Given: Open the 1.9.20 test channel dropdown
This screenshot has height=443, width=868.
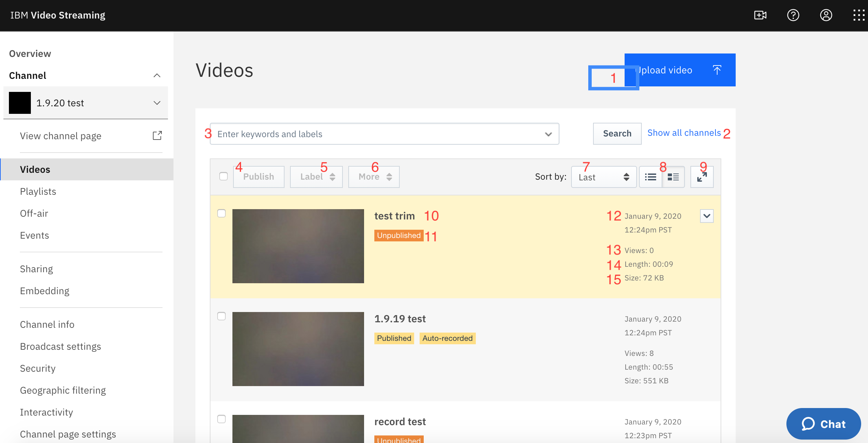Looking at the screenshot, I should tap(86, 103).
